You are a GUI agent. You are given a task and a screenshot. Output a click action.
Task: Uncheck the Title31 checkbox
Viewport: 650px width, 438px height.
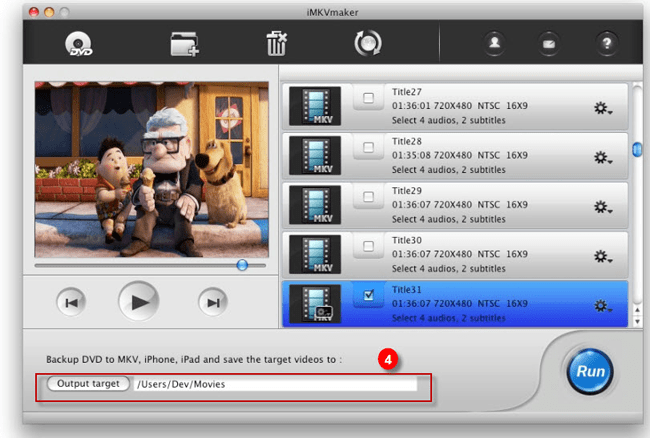(368, 295)
